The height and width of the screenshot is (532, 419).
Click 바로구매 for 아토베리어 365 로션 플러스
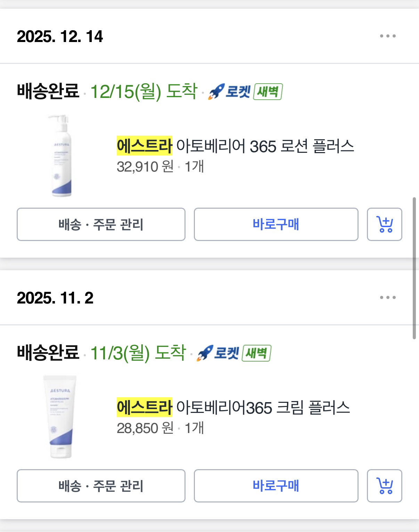[x=276, y=224]
